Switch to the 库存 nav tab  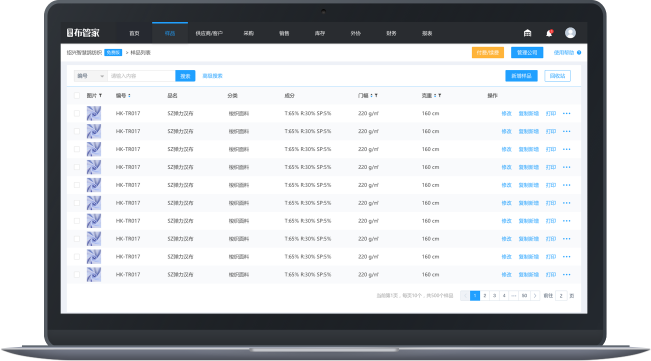(x=320, y=33)
